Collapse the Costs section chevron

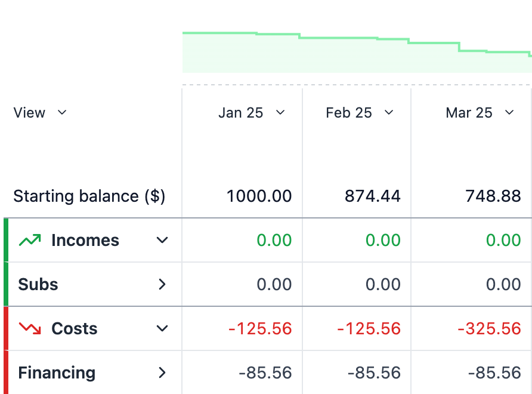coord(162,329)
